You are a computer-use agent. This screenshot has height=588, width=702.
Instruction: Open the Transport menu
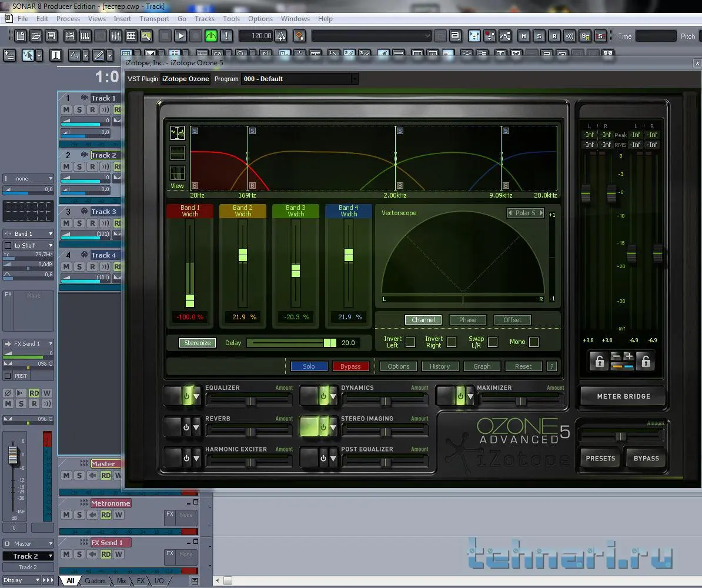pyautogui.click(x=154, y=19)
